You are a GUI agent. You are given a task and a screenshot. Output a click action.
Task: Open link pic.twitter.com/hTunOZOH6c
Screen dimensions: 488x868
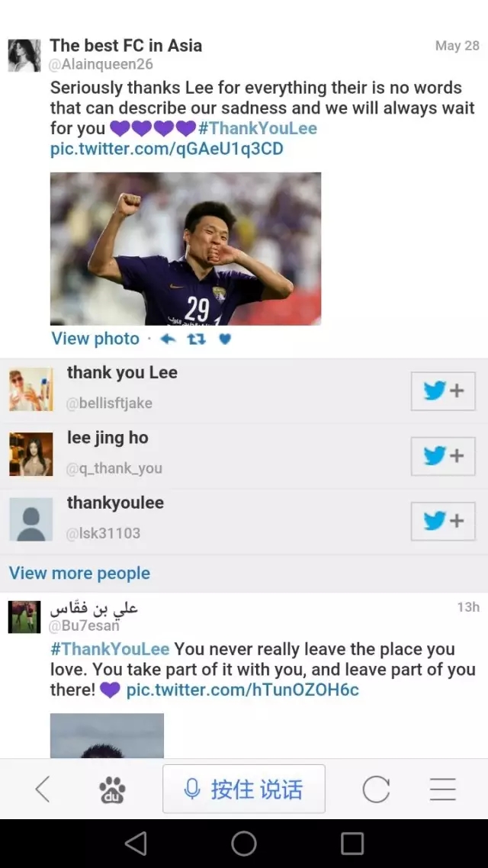pos(242,690)
